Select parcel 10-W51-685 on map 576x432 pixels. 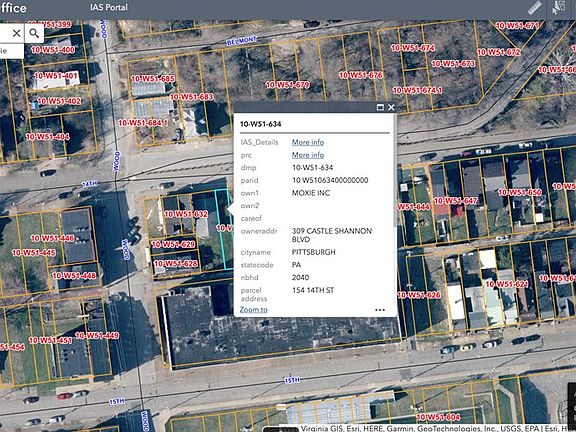point(153,79)
